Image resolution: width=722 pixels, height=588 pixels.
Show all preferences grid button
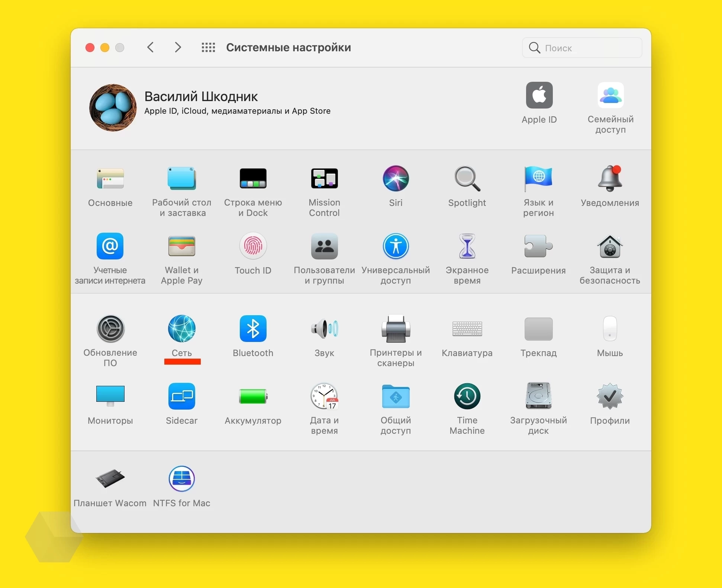(208, 47)
